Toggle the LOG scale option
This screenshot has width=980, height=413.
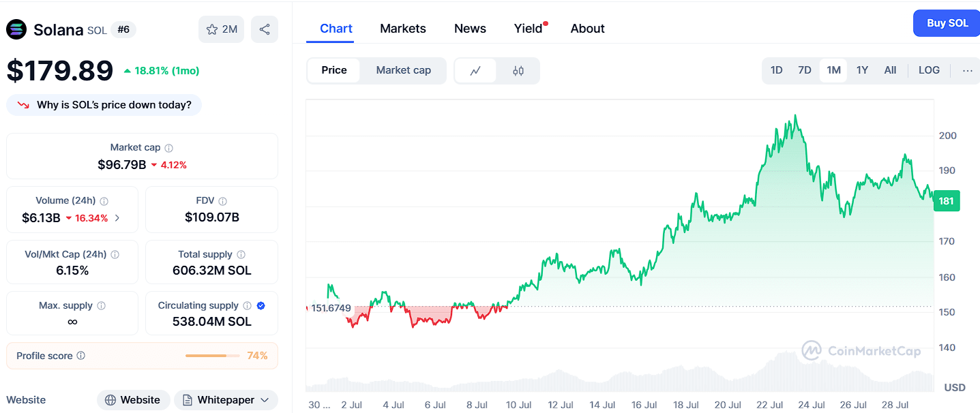[929, 70]
